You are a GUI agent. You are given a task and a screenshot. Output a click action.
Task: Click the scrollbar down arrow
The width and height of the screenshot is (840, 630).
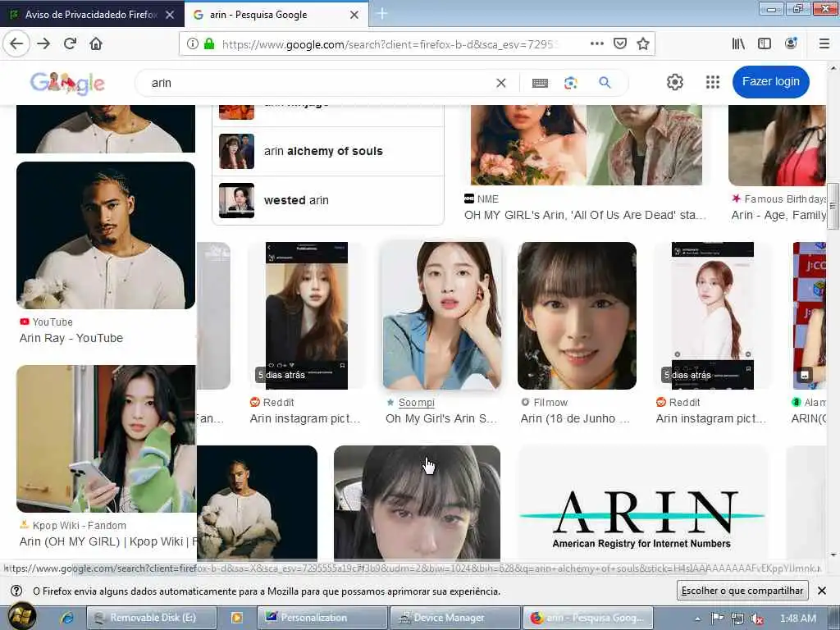(833, 555)
